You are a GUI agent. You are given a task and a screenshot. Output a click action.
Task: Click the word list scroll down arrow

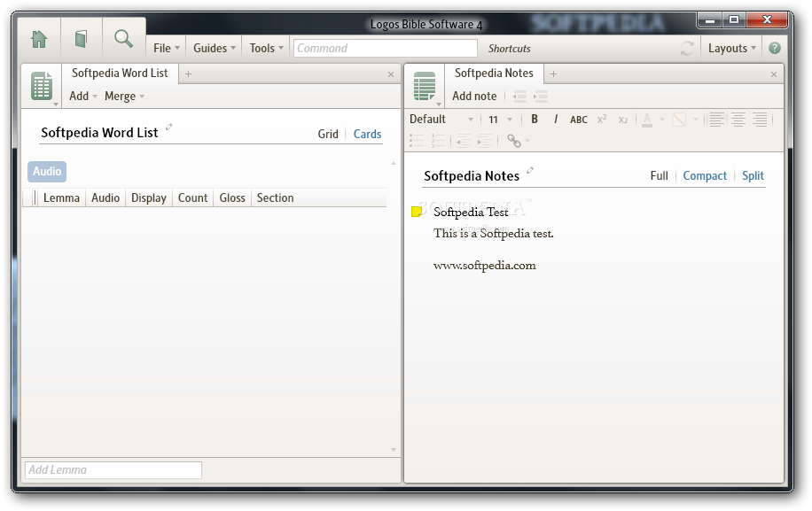[x=394, y=450]
